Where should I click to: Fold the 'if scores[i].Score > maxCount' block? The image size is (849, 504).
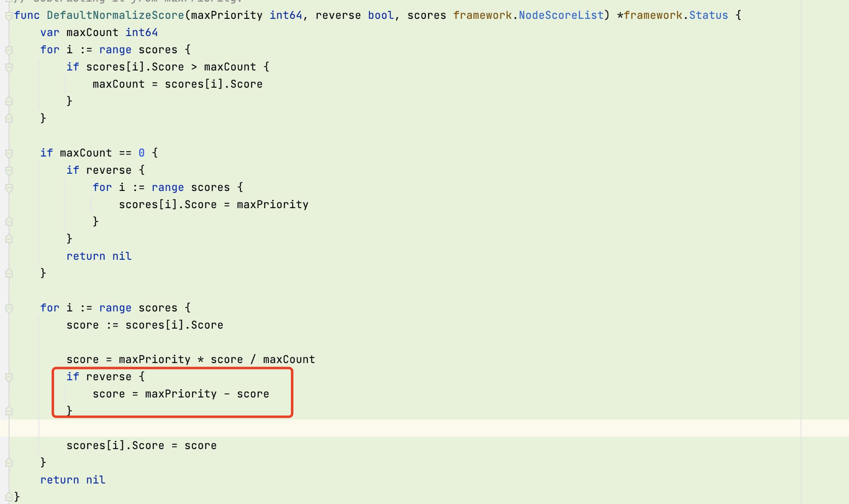pos(9,67)
